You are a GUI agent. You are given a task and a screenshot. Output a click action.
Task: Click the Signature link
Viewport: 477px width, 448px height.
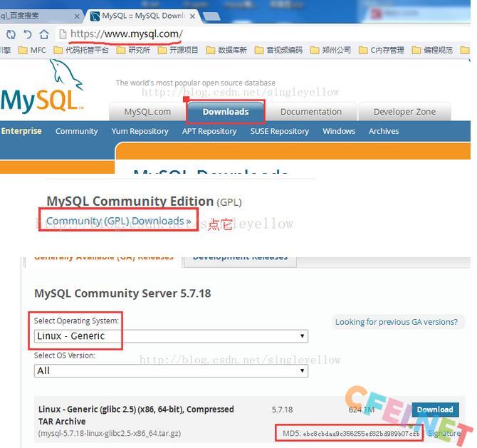pyautogui.click(x=444, y=433)
